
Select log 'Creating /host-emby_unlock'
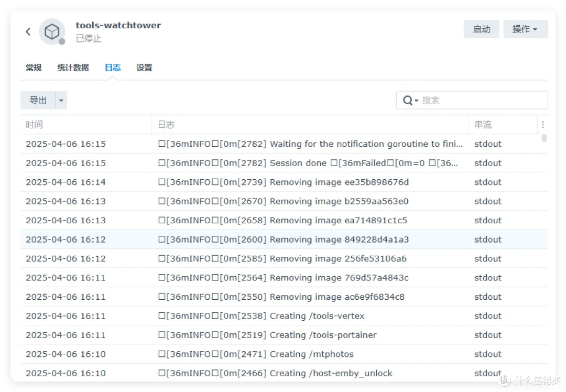(284, 373)
